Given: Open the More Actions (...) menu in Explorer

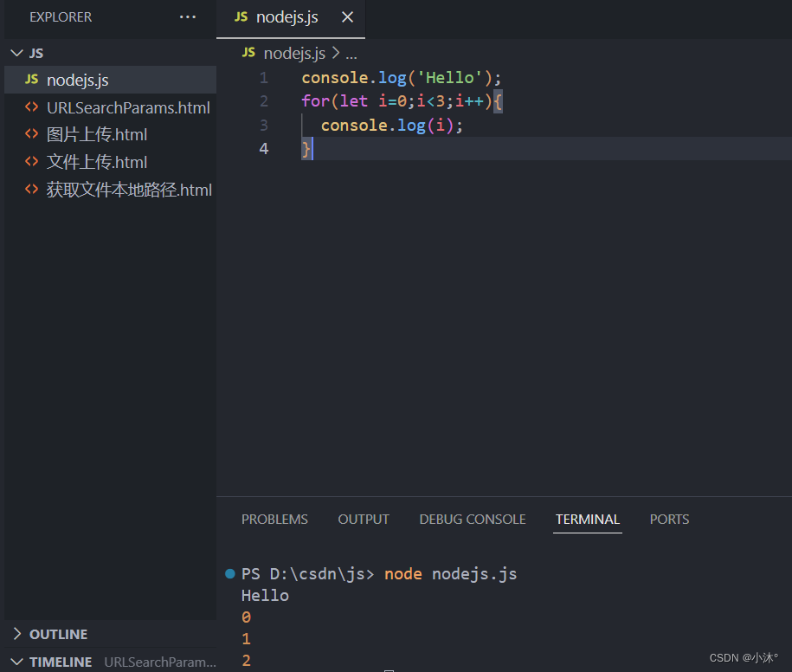Looking at the screenshot, I should pyautogui.click(x=187, y=16).
